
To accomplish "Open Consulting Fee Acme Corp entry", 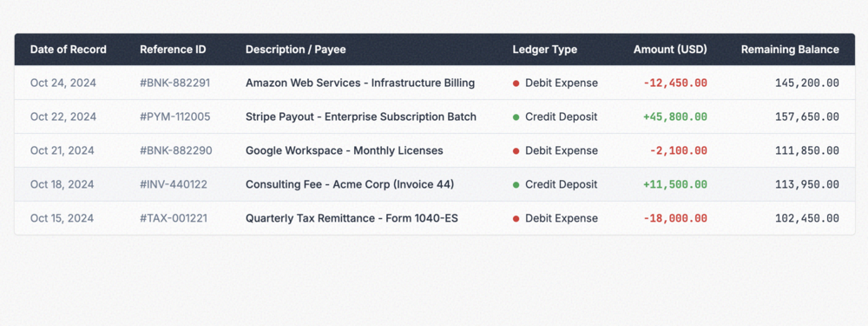I will click(350, 184).
